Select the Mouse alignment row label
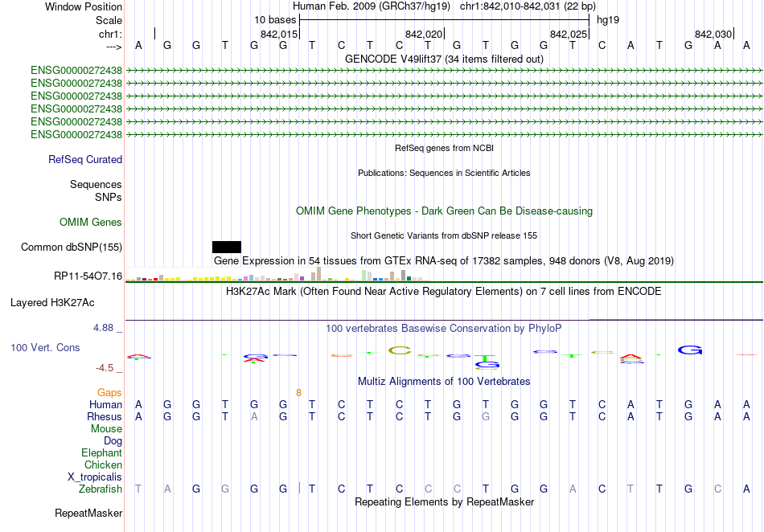Image resolution: width=764 pixels, height=532 pixels. pos(106,429)
